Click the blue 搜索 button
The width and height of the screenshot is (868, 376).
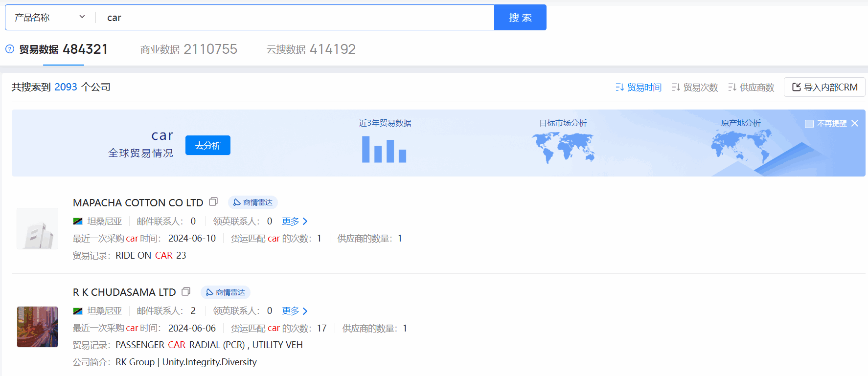tap(520, 18)
